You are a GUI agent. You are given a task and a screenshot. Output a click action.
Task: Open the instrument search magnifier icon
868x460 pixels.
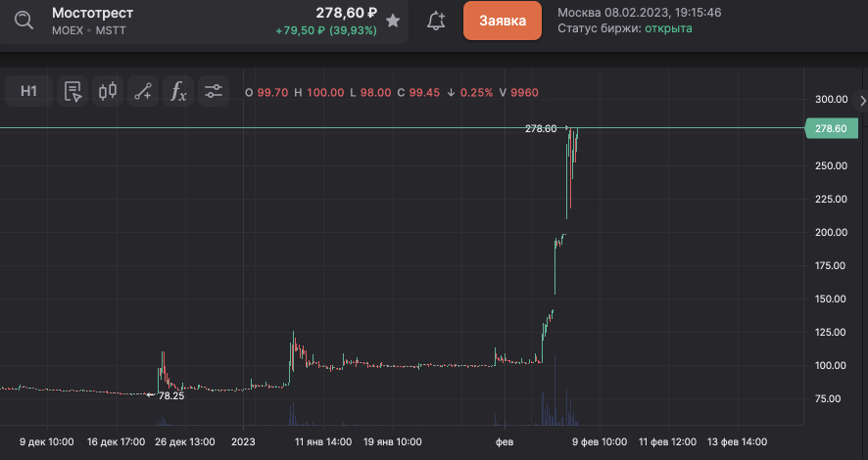24,21
